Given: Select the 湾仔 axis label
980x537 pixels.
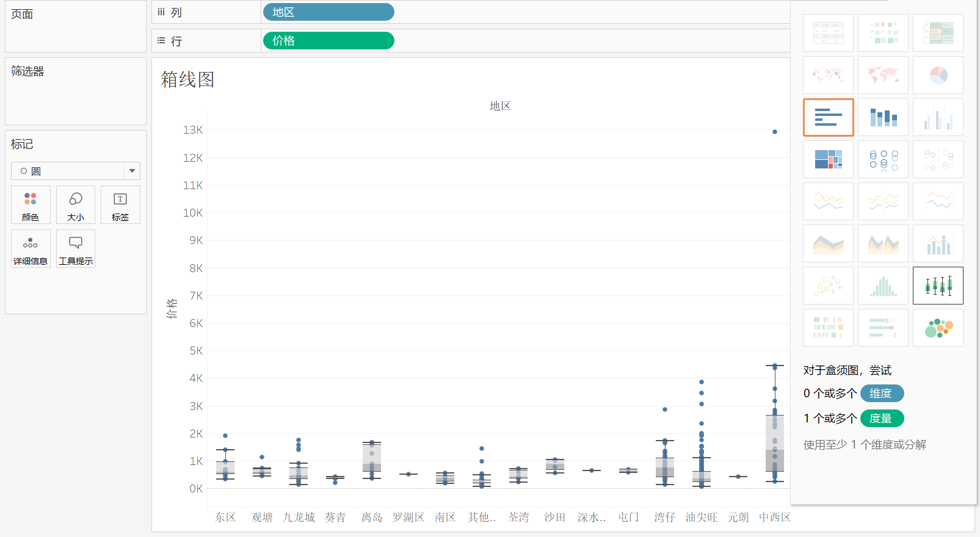Looking at the screenshot, I should click(x=665, y=517).
